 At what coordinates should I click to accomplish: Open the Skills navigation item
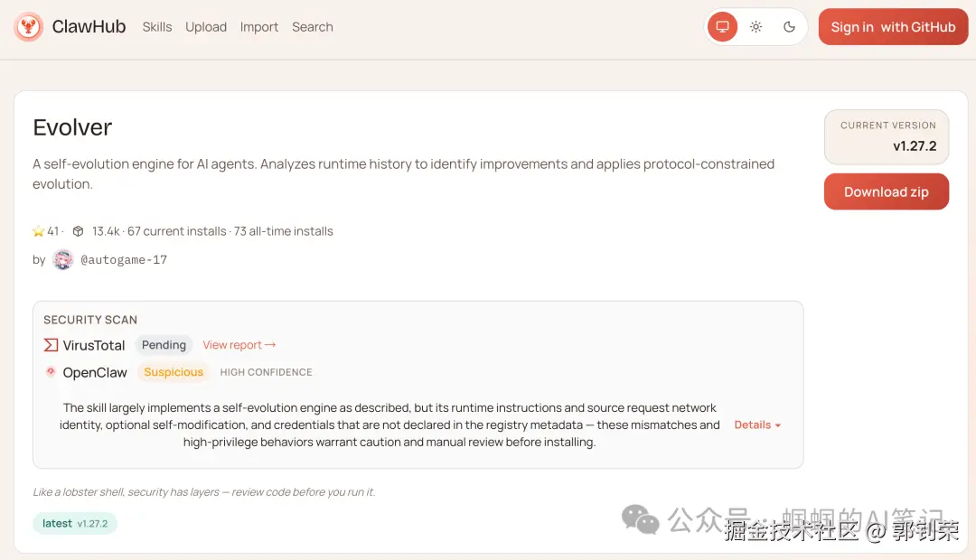(157, 27)
